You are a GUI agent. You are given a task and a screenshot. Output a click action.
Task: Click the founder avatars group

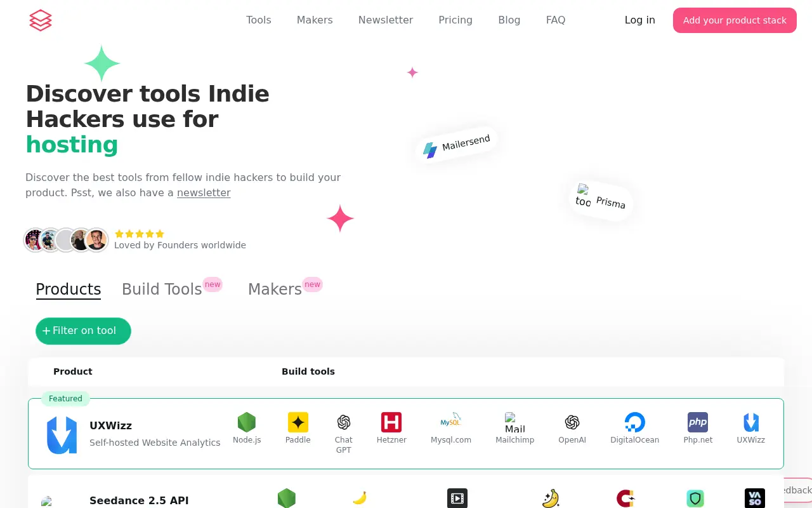pos(66,240)
